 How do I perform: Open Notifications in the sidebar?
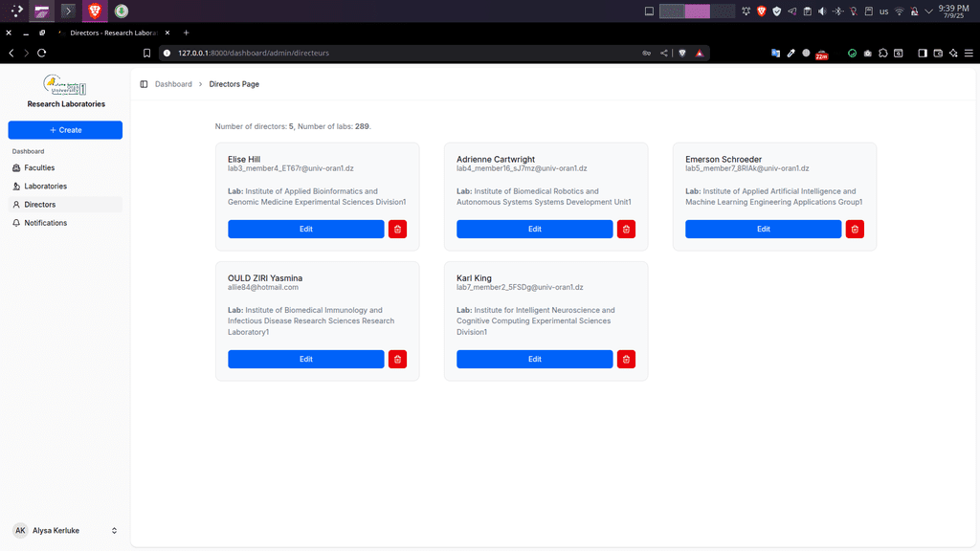(x=45, y=223)
